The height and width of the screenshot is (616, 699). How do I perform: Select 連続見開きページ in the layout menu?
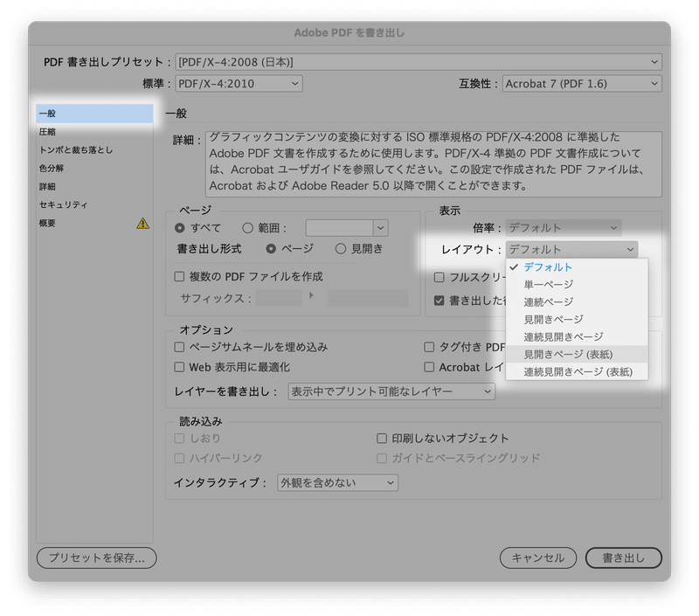[577, 336]
